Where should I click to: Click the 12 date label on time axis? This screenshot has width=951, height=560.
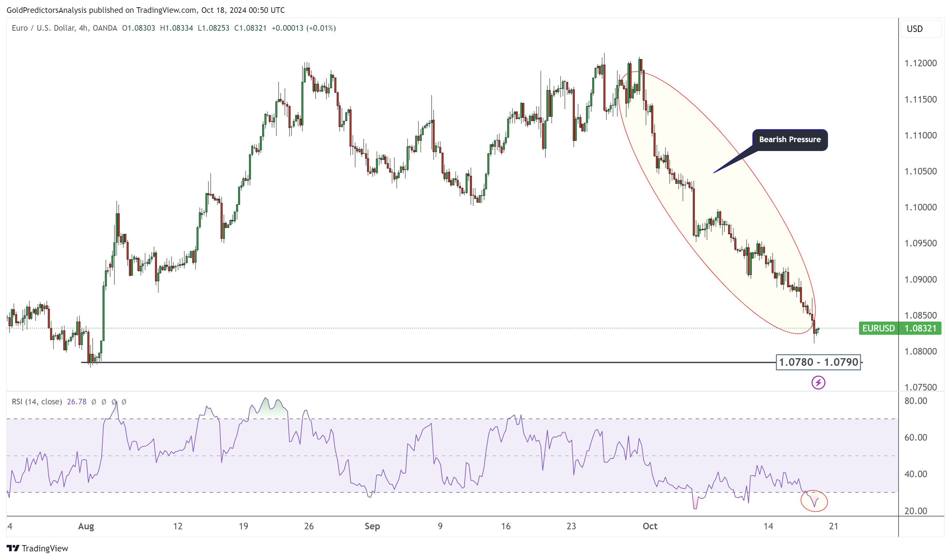pos(178,526)
